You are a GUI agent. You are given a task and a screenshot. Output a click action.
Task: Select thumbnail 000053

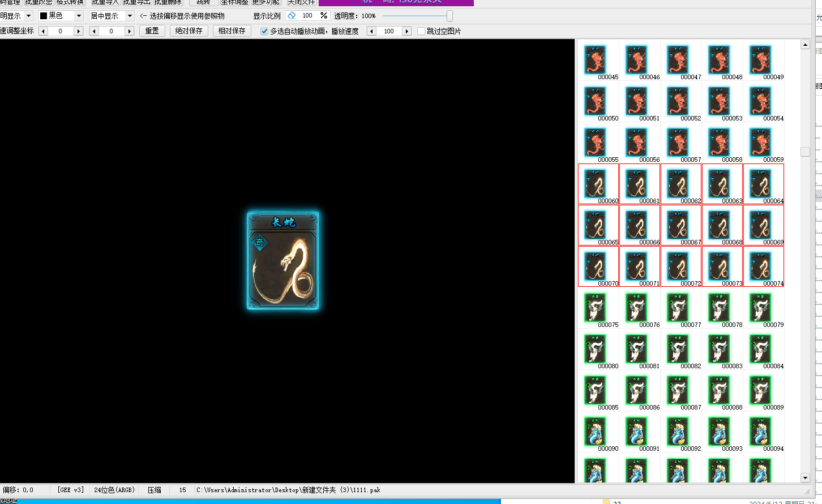(722, 101)
